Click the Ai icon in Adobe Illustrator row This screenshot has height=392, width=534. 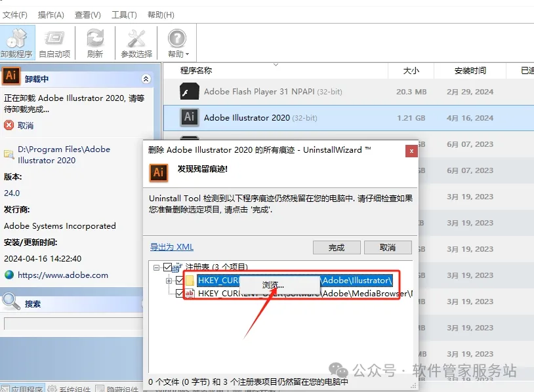pyautogui.click(x=189, y=118)
